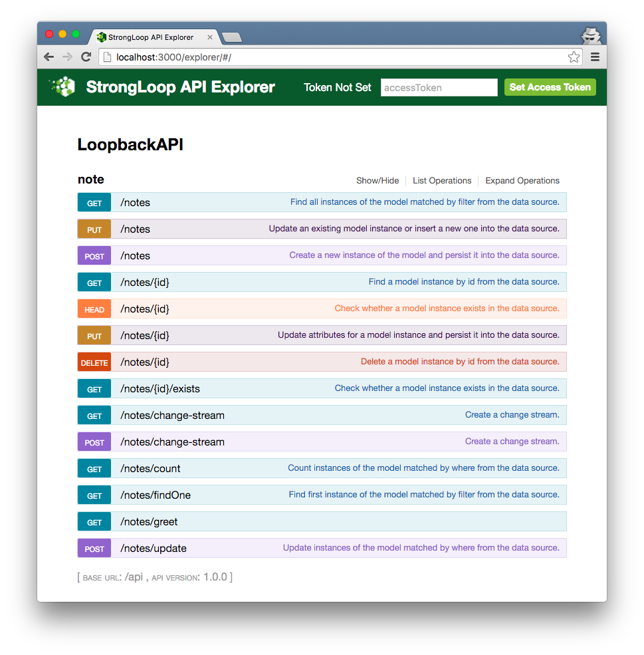Click 'Count instances of the model' description
The width and height of the screenshot is (644, 655).
point(423,468)
